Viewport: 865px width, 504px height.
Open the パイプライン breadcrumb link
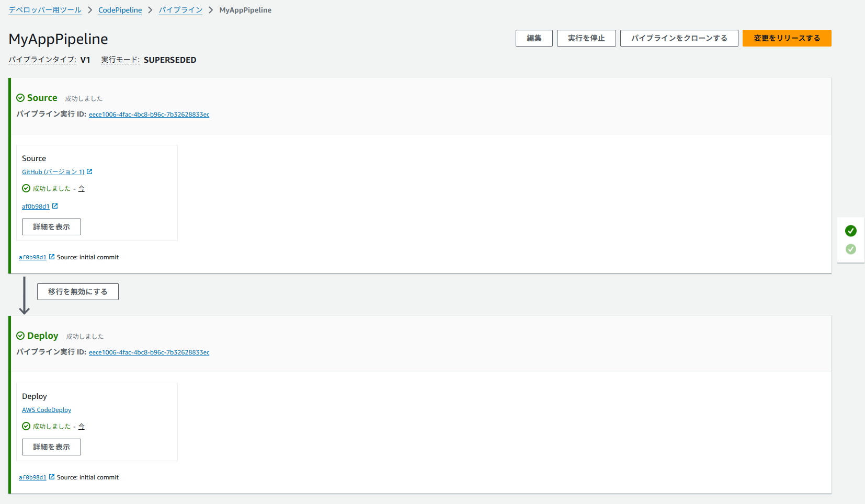tap(180, 10)
